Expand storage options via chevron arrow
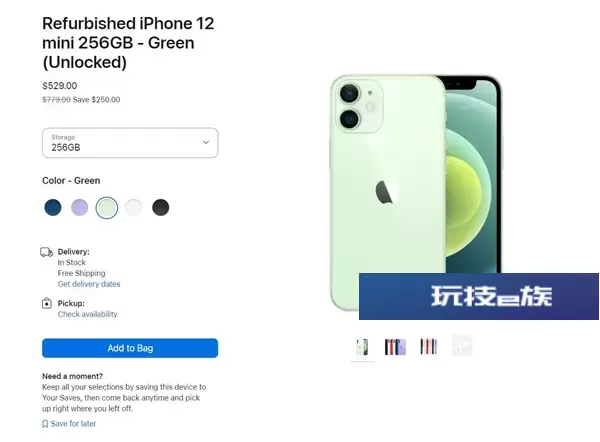Viewport: 600px width, 442px height. [206, 142]
